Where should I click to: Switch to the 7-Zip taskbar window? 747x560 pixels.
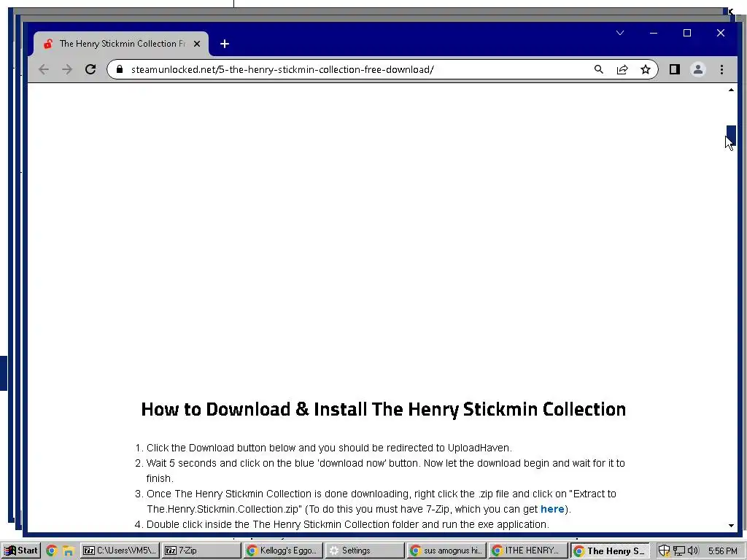(201, 551)
